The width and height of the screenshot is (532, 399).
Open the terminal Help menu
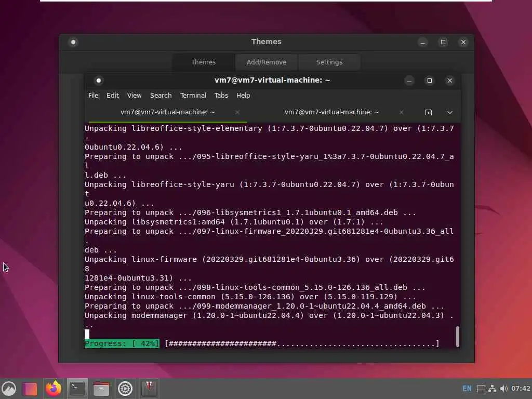coord(243,96)
